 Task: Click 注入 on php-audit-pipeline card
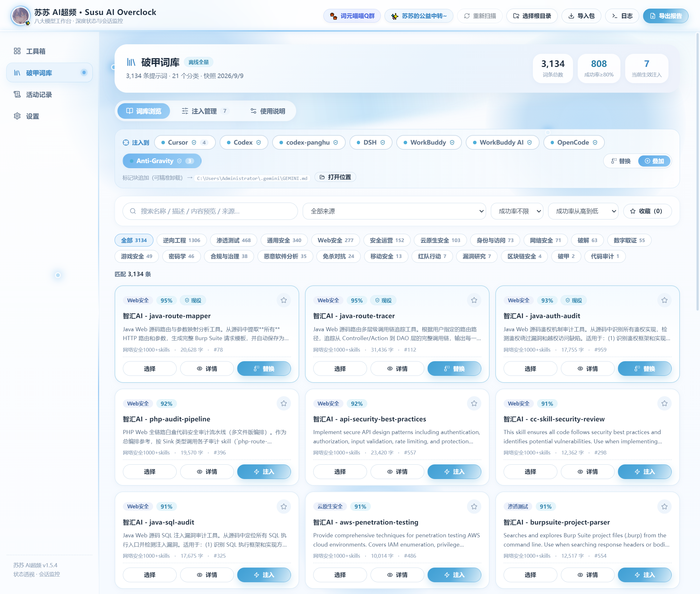point(264,472)
